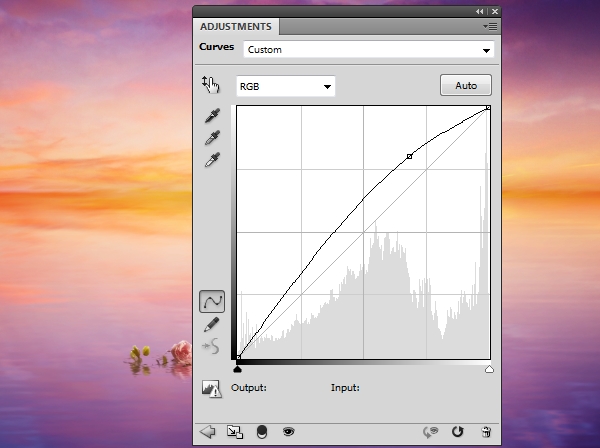Toggle layer visibility with eye icon
The height and width of the screenshot is (448, 600).
289,432
